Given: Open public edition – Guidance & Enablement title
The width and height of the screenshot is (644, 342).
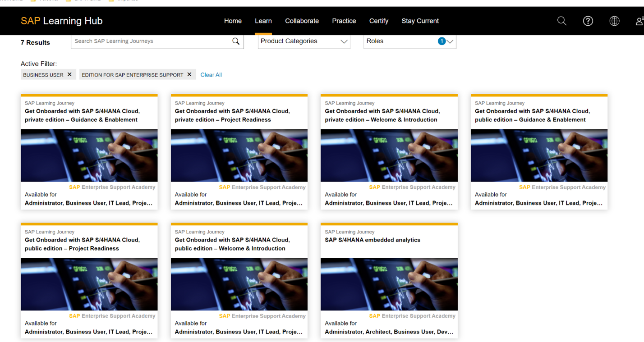Looking at the screenshot, I should pos(532,115).
